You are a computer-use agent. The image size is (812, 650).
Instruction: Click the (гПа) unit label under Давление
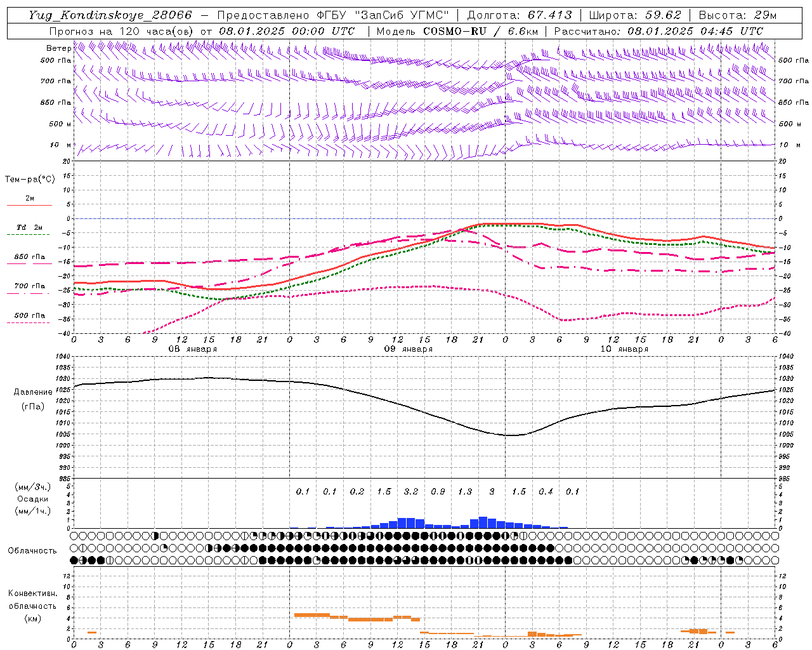(32, 406)
